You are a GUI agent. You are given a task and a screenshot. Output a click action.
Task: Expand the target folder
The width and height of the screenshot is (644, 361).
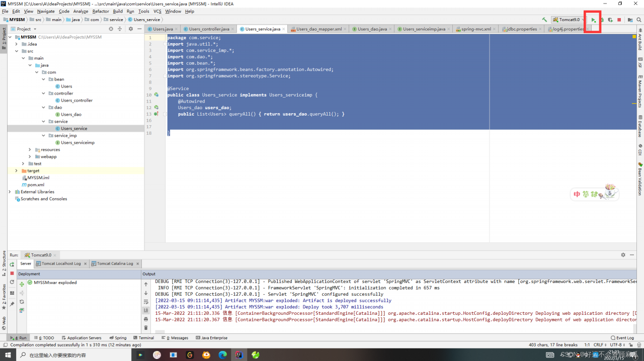pos(17,171)
